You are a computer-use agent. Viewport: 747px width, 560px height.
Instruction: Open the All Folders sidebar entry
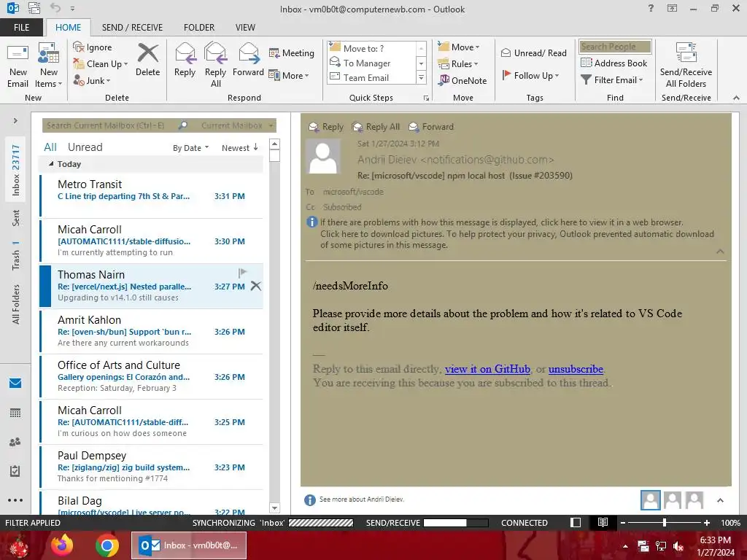point(16,304)
